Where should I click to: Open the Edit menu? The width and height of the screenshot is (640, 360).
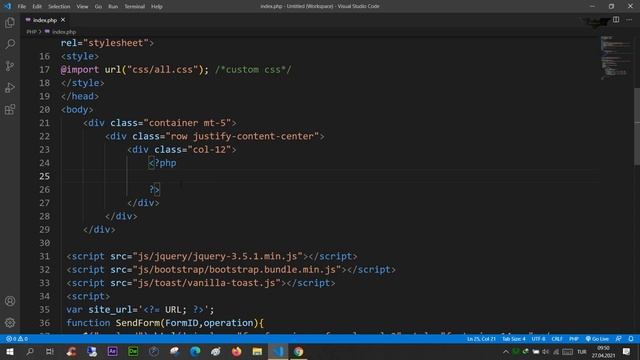click(x=37, y=7)
